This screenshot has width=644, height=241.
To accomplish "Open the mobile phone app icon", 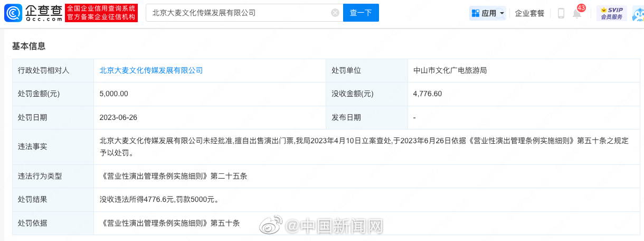I will [x=561, y=13].
